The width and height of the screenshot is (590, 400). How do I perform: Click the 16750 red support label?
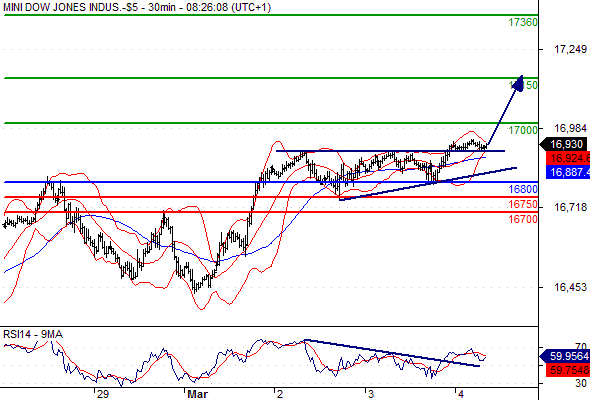pyautogui.click(x=523, y=204)
